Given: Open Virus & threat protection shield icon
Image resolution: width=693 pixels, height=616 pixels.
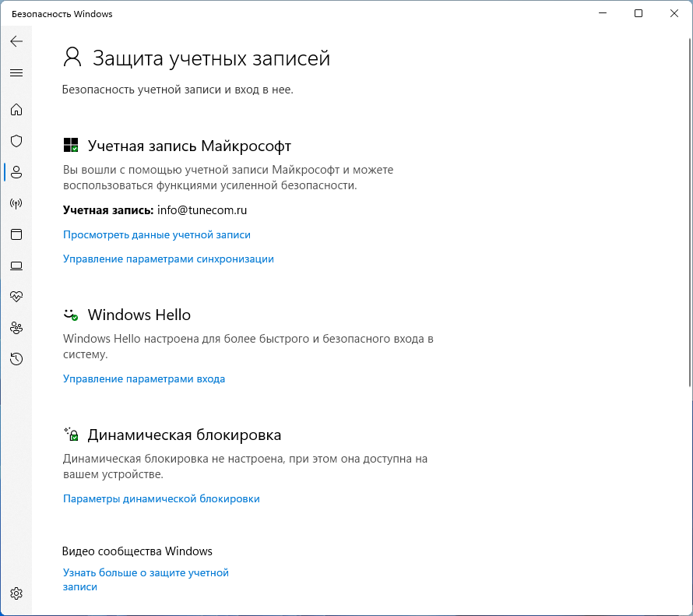Looking at the screenshot, I should click(x=16, y=141).
